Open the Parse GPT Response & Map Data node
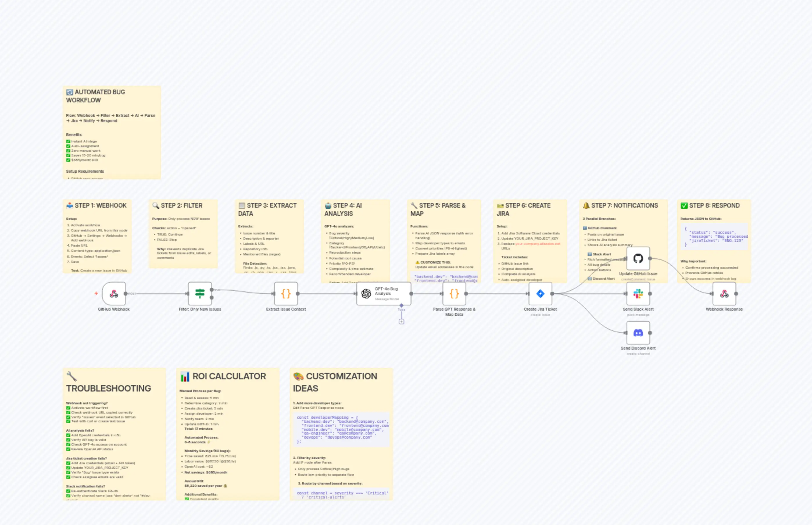 (454, 293)
